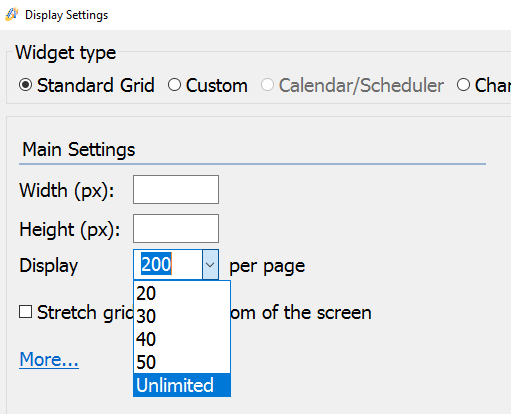Select the Custom widget type radio button

(174, 85)
